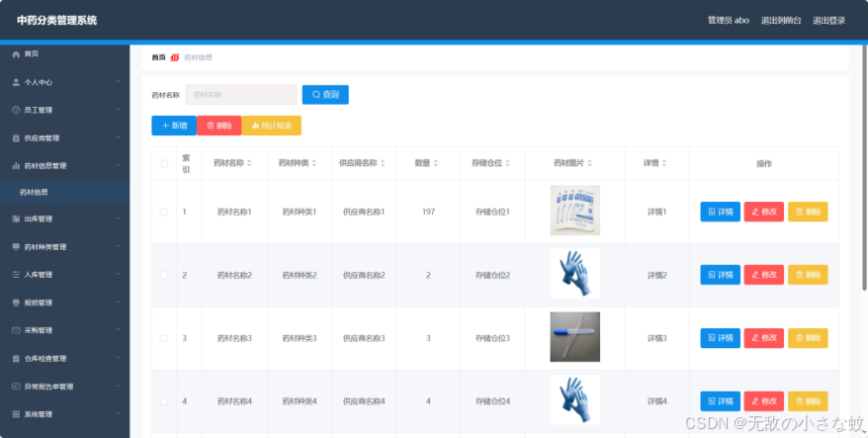Expand the 个人中心 chevron
The height and width of the screenshot is (438, 868).
click(119, 82)
